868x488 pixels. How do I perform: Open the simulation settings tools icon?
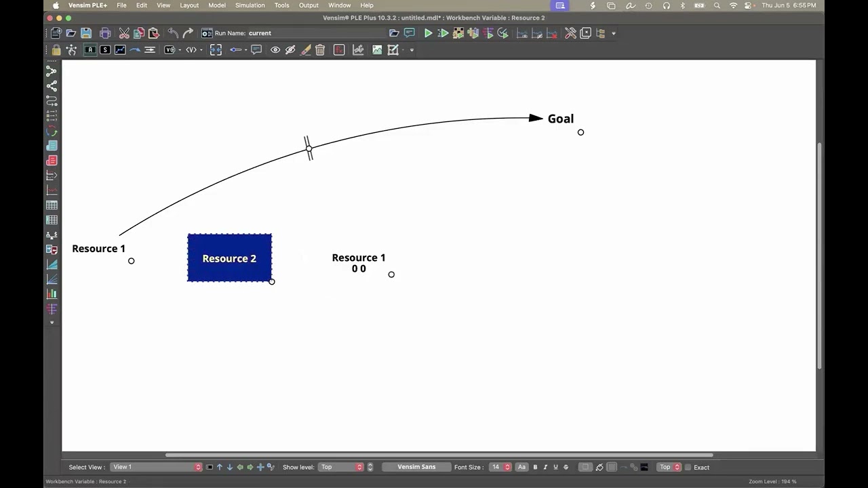pyautogui.click(x=570, y=33)
